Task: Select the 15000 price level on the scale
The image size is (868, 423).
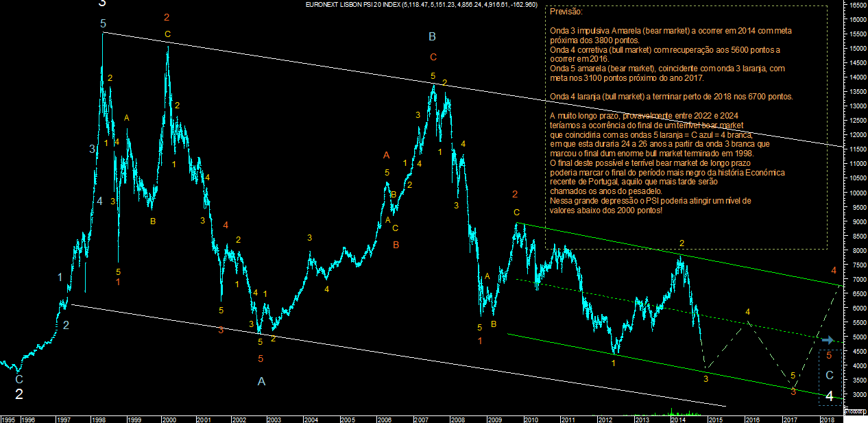Action: (x=857, y=49)
